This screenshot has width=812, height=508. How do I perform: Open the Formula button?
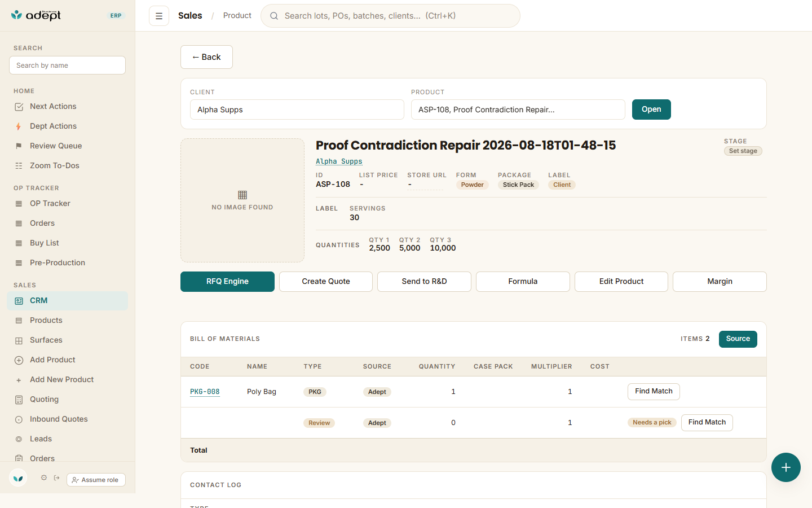523,282
